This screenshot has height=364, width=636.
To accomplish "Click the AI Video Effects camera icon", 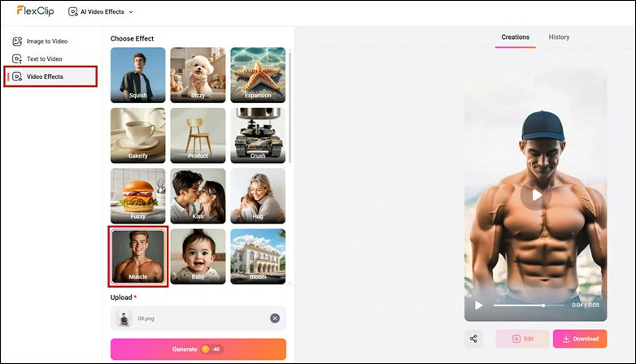I will coord(73,12).
